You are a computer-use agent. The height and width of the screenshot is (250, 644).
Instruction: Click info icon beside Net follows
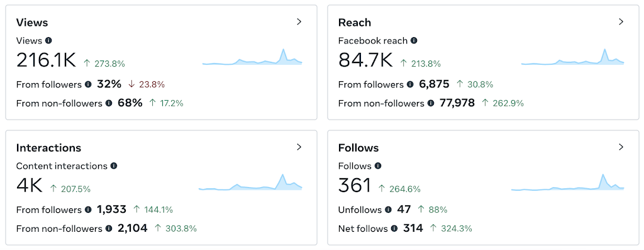coord(394,229)
